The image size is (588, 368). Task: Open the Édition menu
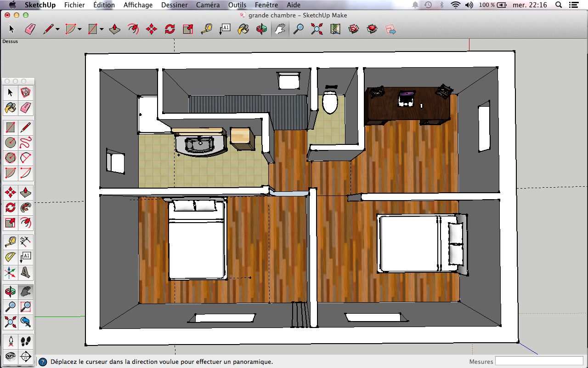pos(104,5)
